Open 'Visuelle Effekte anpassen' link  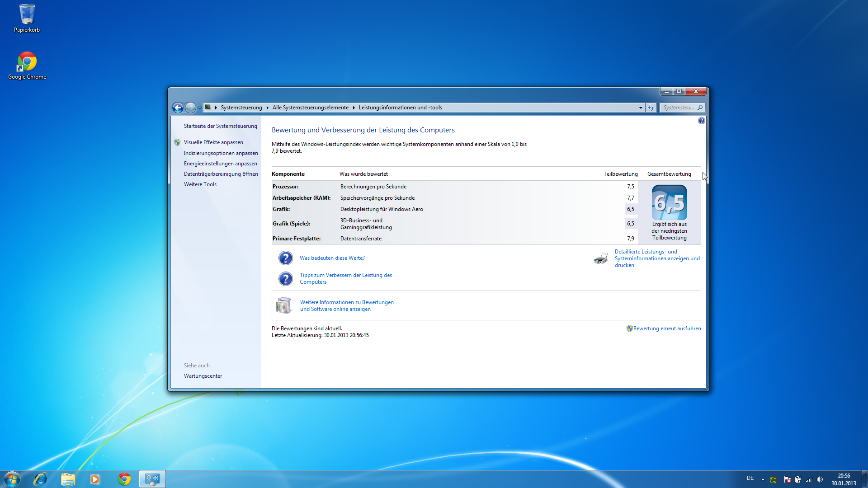(x=213, y=142)
